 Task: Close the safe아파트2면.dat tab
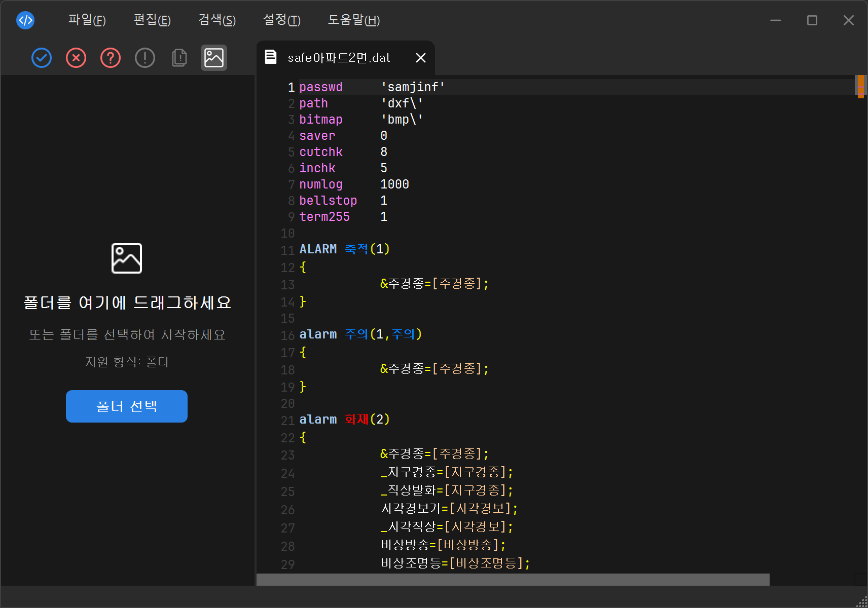click(420, 58)
